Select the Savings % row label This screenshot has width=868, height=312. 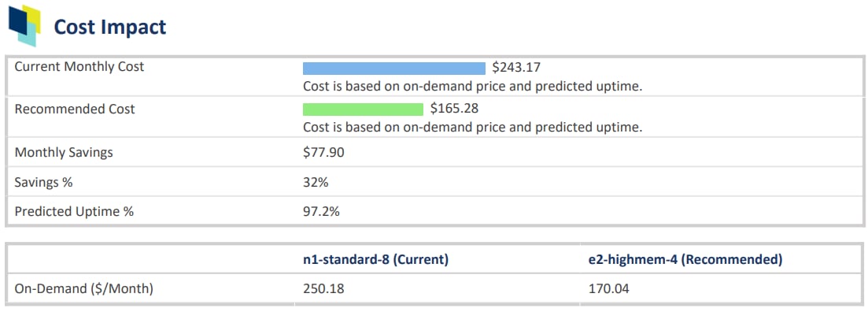[43, 182]
